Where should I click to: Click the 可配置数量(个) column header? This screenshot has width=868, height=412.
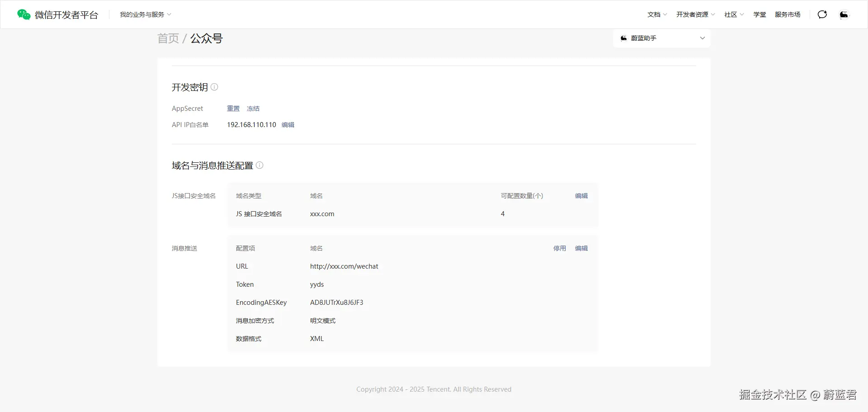(x=522, y=196)
